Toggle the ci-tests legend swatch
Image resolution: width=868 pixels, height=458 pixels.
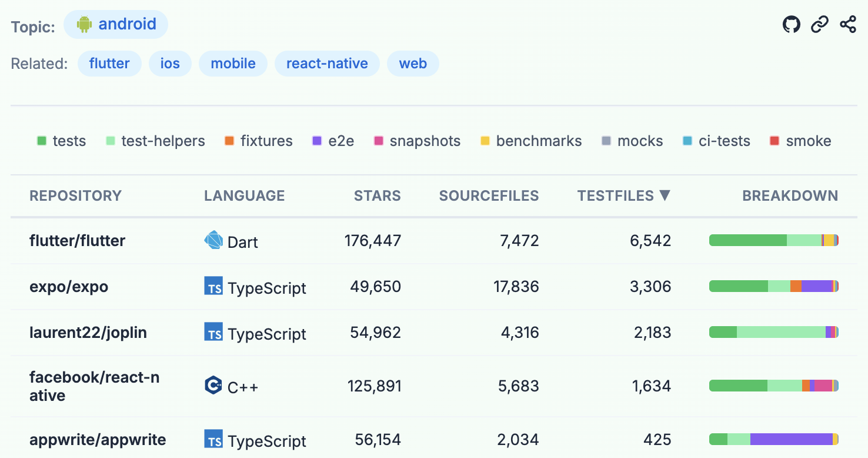coord(687,141)
